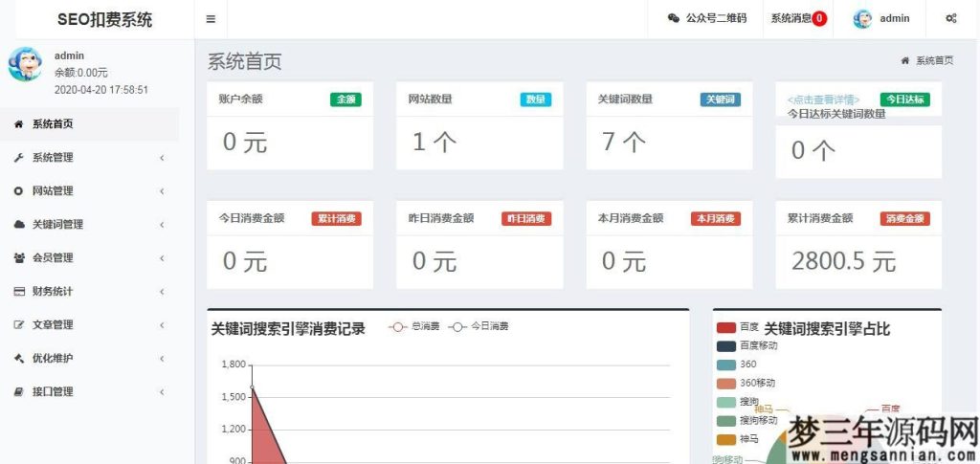Open the 接口管理 menu label
The width and height of the screenshot is (980, 464).
(x=53, y=391)
